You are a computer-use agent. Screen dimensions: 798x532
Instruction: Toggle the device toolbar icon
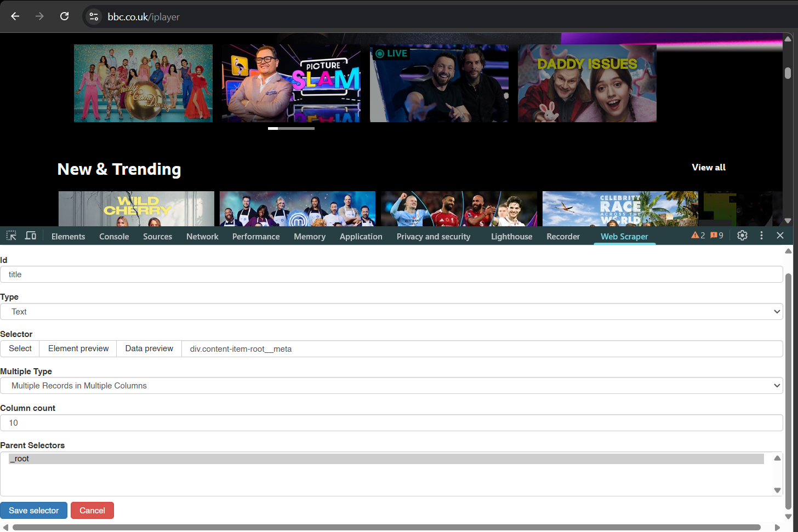(31, 236)
